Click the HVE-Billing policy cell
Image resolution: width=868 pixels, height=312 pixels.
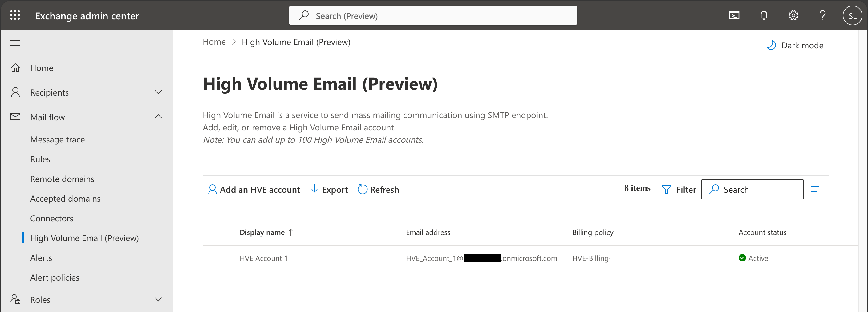590,258
